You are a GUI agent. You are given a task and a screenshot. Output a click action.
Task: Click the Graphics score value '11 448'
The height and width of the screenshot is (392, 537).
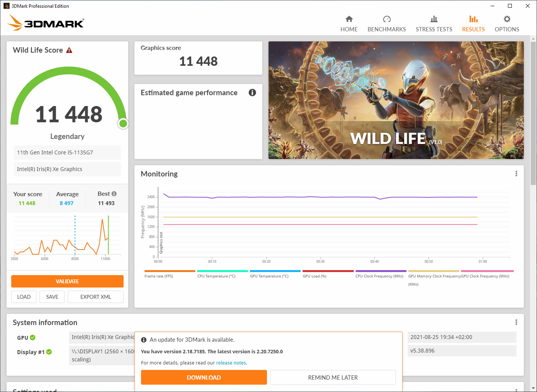[x=198, y=61]
